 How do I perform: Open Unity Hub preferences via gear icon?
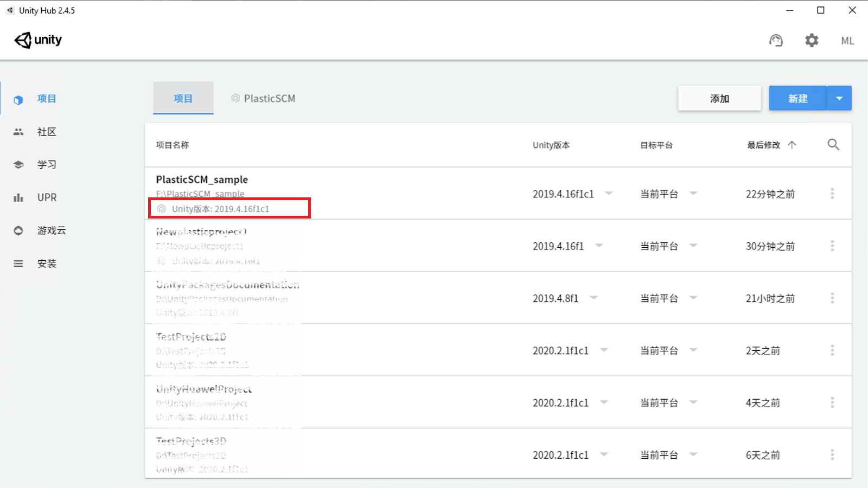pos(812,40)
